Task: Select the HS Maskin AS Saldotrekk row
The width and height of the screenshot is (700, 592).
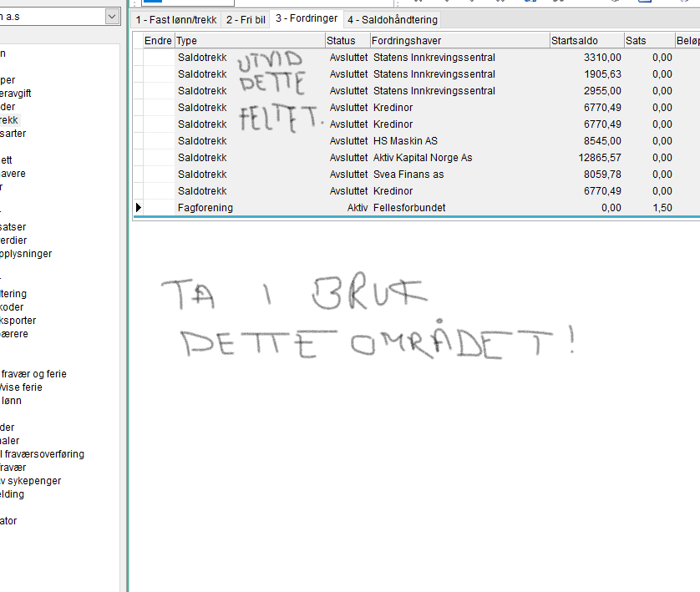Action: pos(417,141)
